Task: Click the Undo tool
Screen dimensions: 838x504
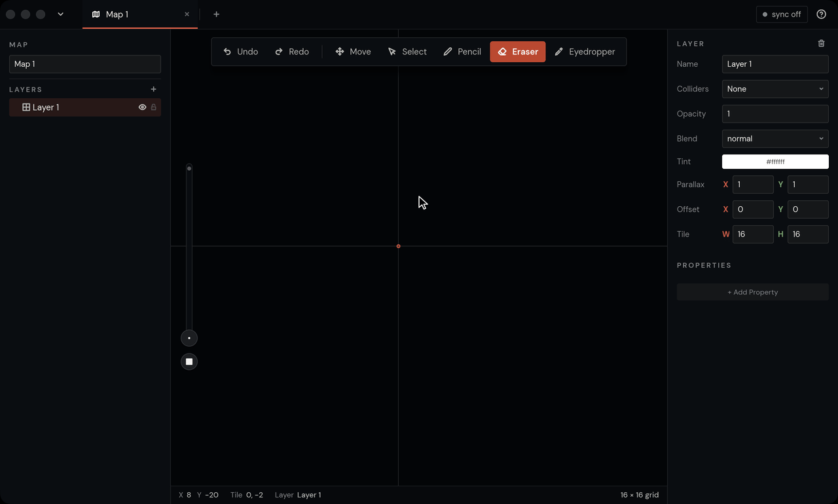Action: (x=240, y=52)
